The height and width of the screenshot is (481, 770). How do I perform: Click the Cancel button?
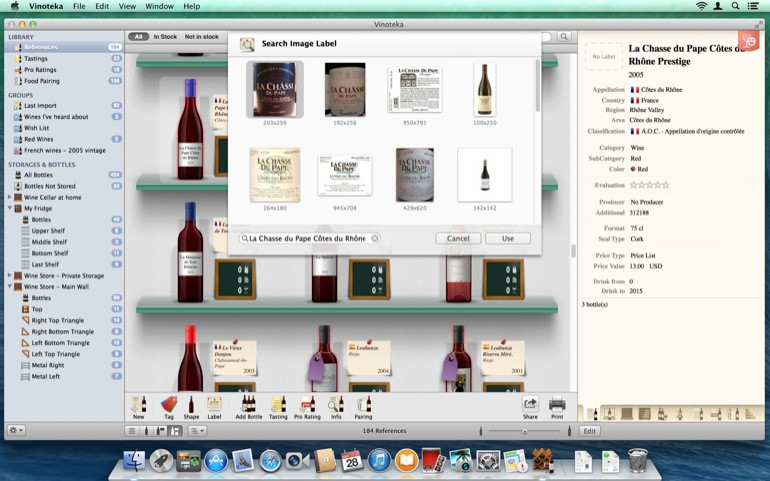[458, 238]
